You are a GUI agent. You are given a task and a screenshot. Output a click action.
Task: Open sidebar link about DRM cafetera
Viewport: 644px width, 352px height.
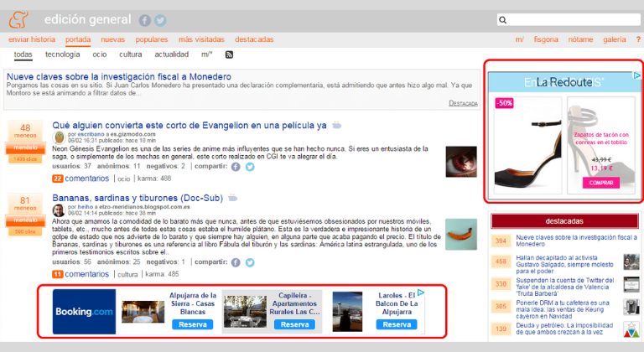pos(563,309)
